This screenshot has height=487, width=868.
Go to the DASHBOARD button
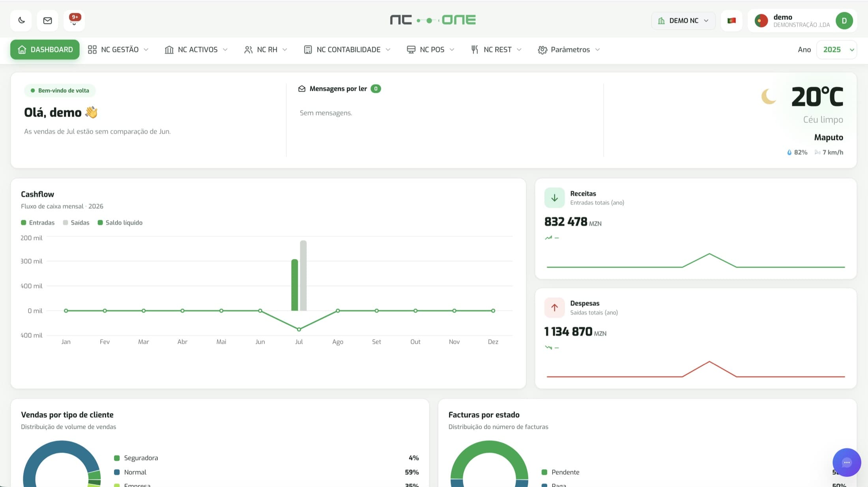click(45, 50)
